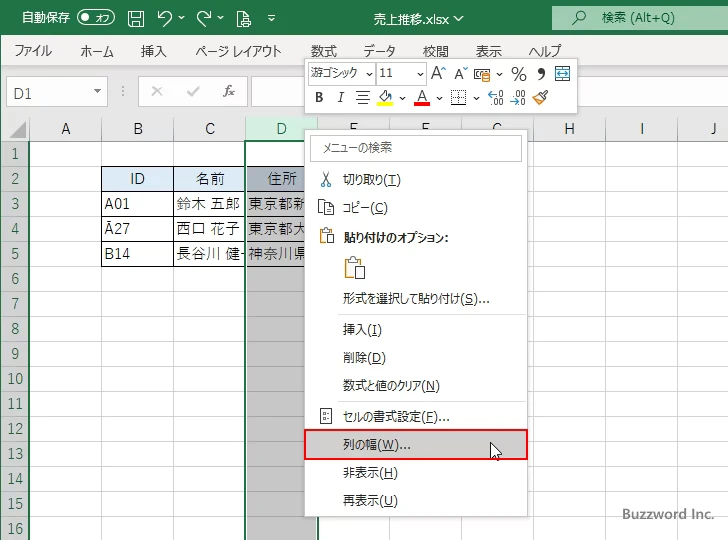Open the font color dropdown arrow
This screenshot has height=540, width=728.
[439, 98]
